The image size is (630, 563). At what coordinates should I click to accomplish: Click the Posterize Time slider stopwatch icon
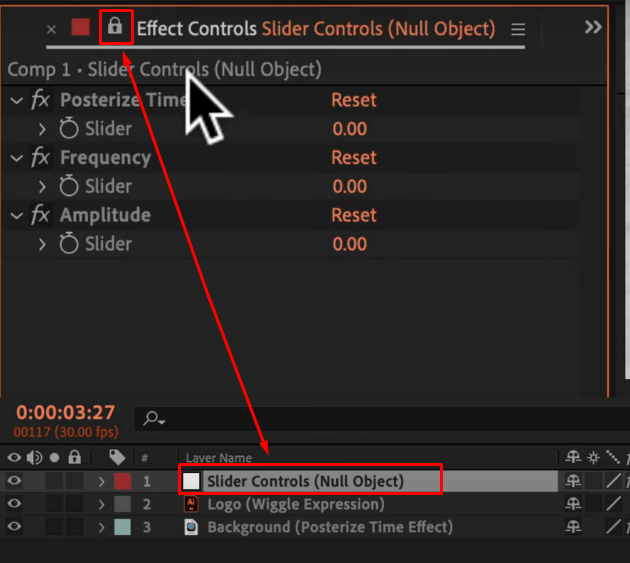point(69,128)
